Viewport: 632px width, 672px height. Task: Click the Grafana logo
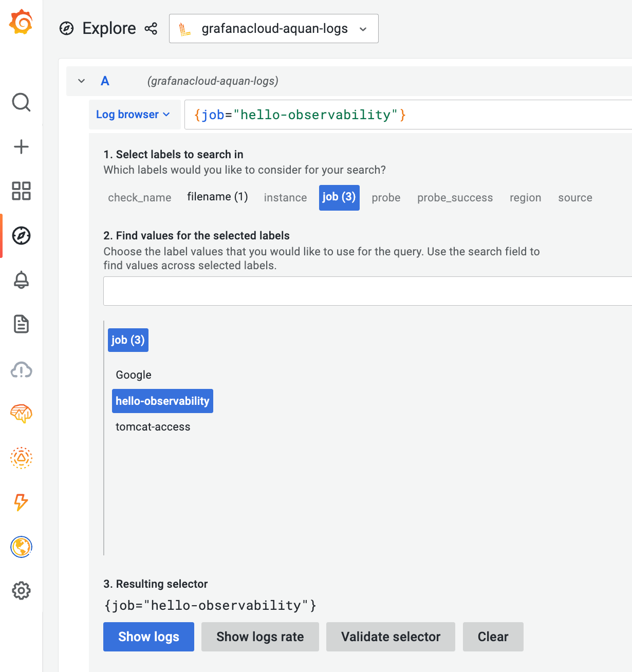tap(21, 23)
